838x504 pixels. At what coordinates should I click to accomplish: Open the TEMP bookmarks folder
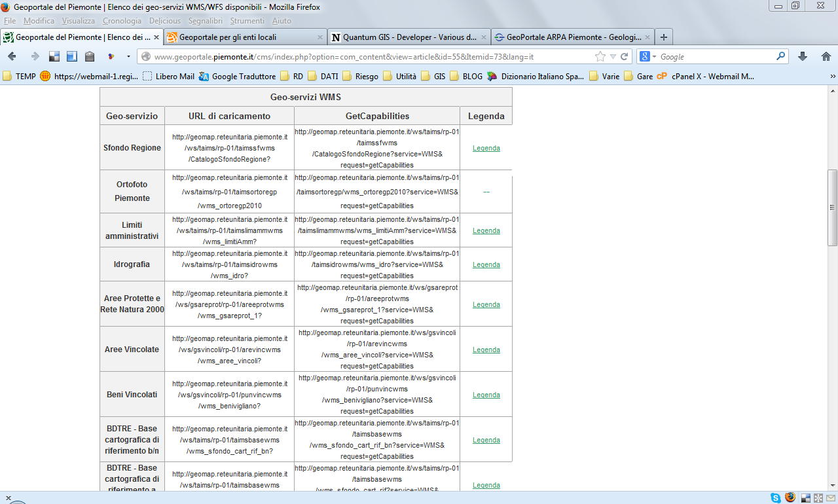tap(20, 77)
